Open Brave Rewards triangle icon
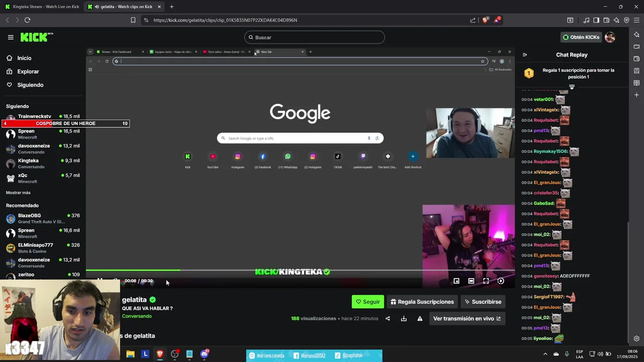 click(x=497, y=20)
